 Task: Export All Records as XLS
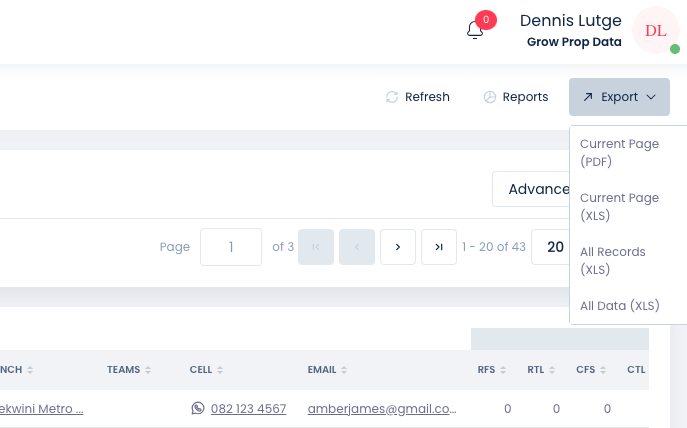tap(613, 260)
